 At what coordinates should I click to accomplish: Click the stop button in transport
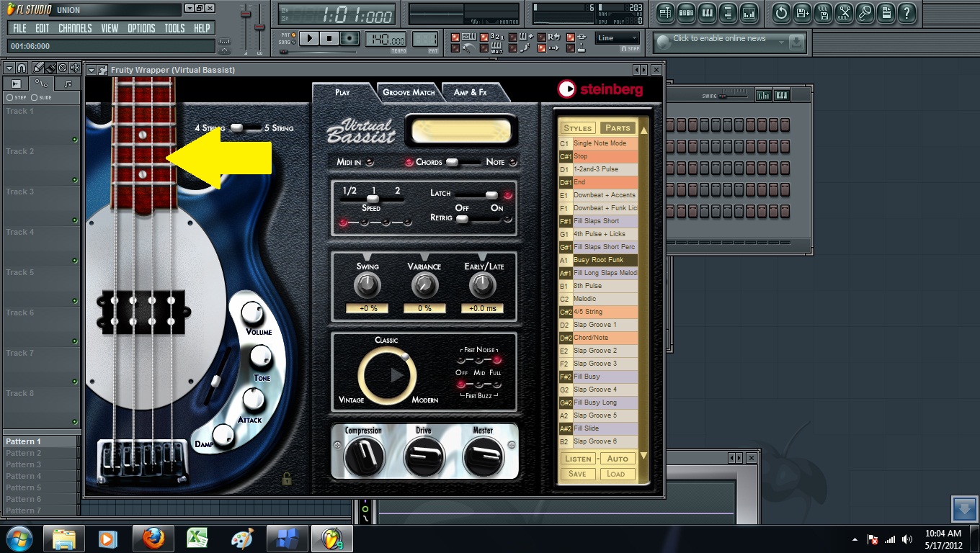329,39
